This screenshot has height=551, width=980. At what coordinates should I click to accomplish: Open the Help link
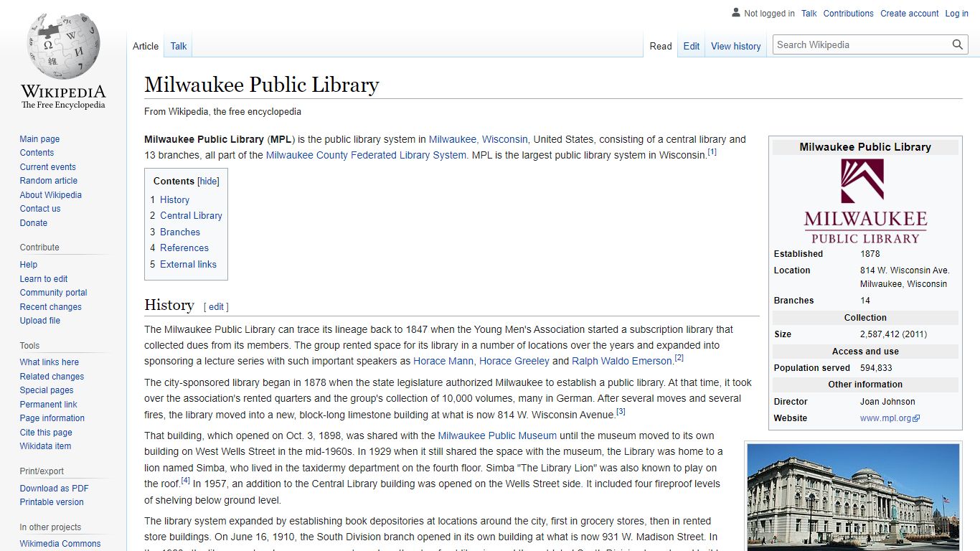29,265
